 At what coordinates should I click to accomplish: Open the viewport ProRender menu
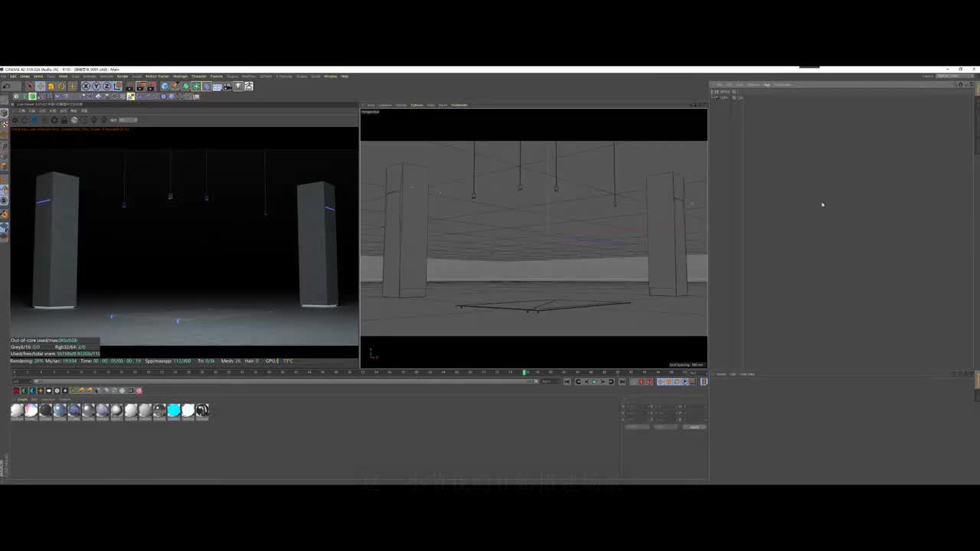tap(459, 105)
